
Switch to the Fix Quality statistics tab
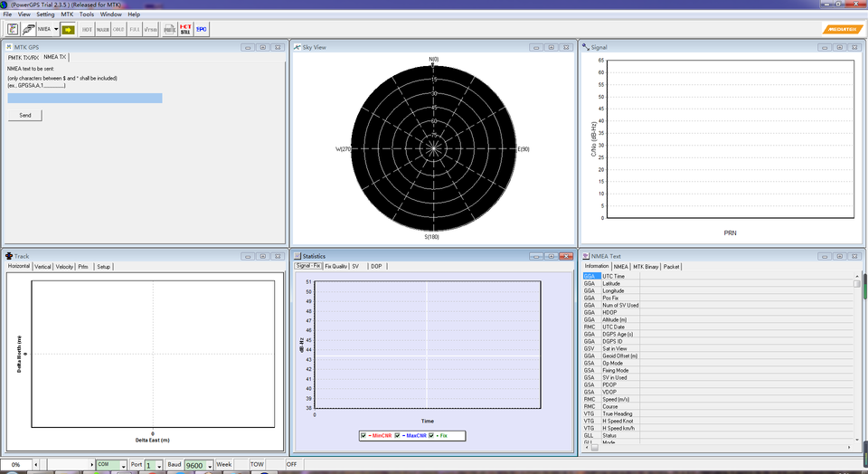[x=335, y=267]
